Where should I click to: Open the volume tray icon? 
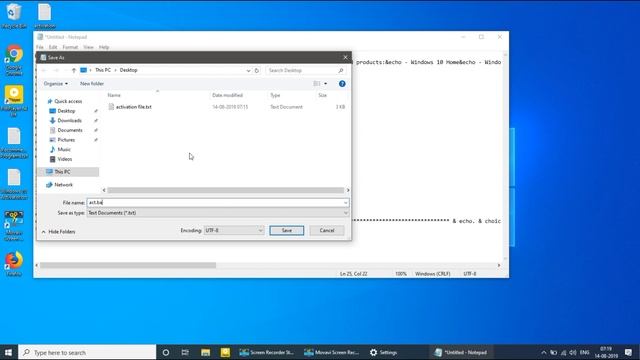click(573, 352)
